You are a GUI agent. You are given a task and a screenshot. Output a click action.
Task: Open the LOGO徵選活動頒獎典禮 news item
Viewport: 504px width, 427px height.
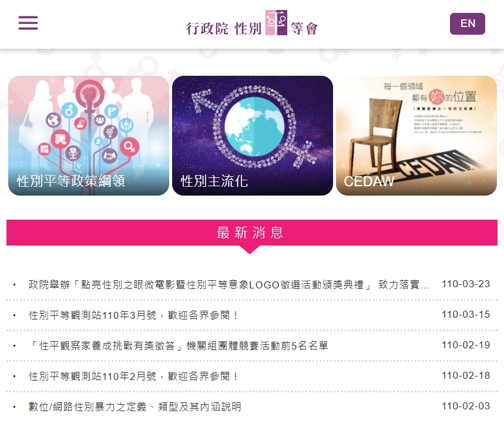tap(229, 285)
